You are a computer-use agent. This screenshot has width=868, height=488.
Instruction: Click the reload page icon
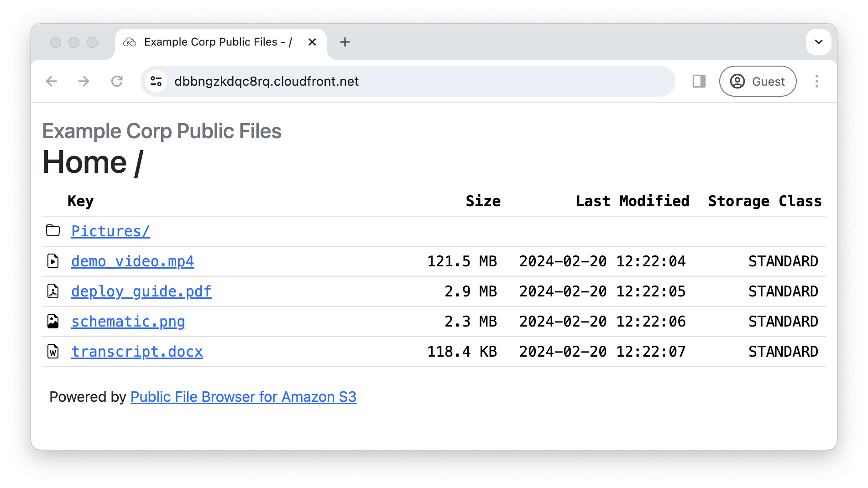click(x=117, y=81)
